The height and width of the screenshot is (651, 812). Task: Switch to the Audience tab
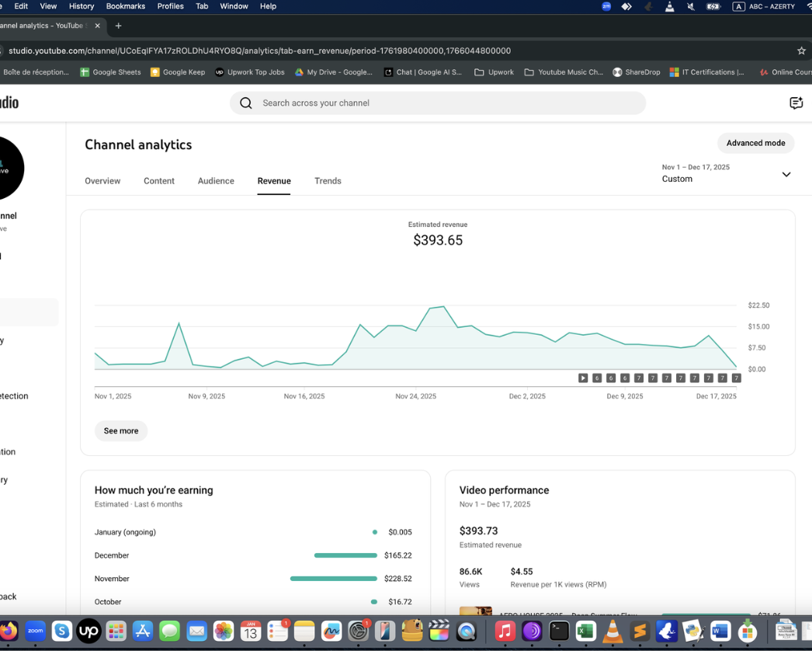point(216,181)
